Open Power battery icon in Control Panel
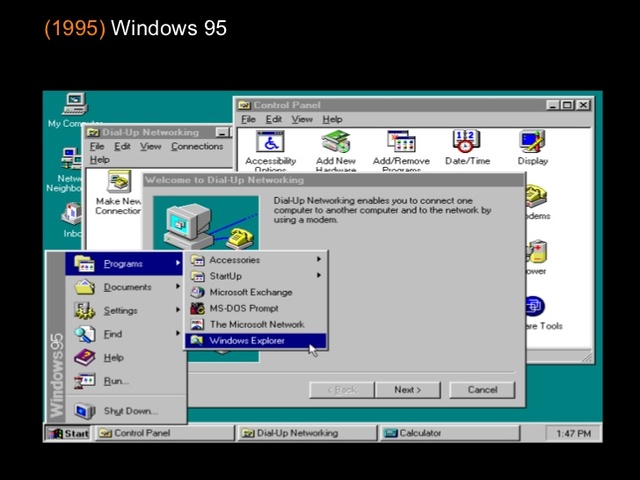The image size is (640, 480). 536,251
